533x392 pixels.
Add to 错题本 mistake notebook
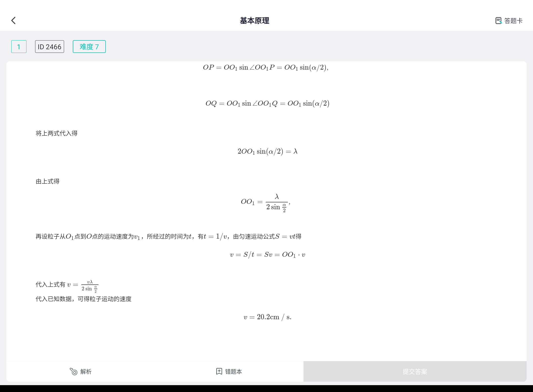(x=229, y=371)
